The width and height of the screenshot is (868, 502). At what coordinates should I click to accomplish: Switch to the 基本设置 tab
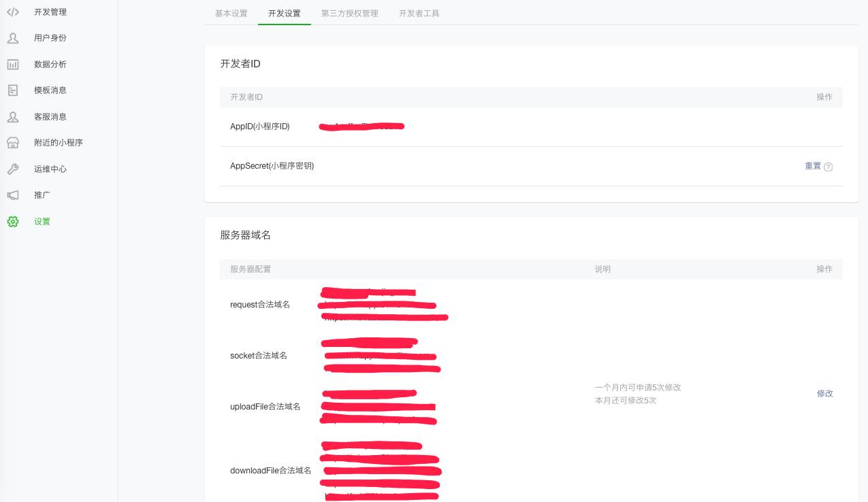click(x=231, y=13)
